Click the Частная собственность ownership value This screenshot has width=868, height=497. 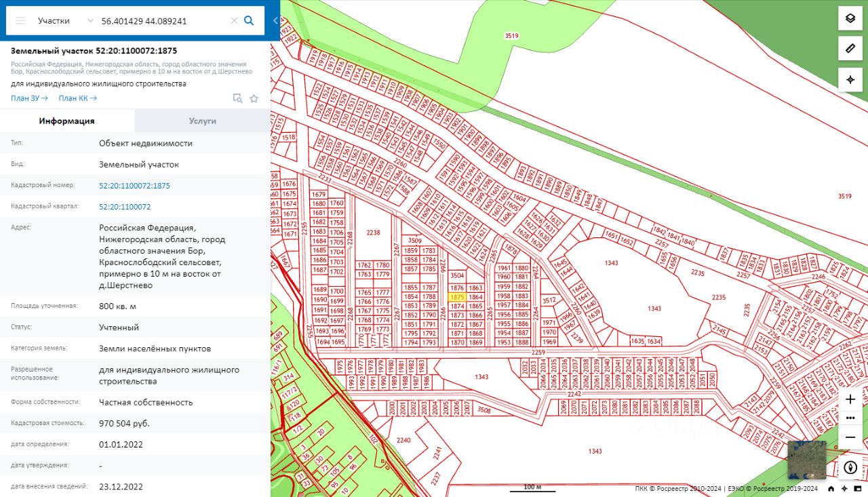pyautogui.click(x=146, y=402)
